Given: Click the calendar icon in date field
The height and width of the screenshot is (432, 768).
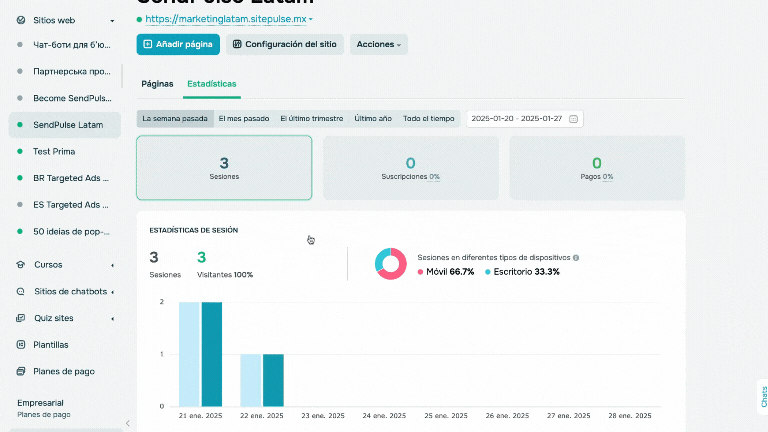Looking at the screenshot, I should (573, 119).
